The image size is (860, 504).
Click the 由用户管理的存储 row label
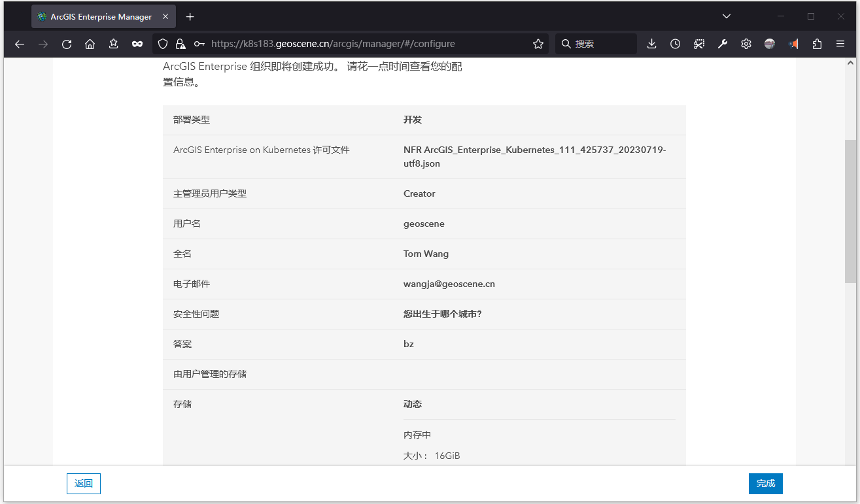(x=210, y=374)
